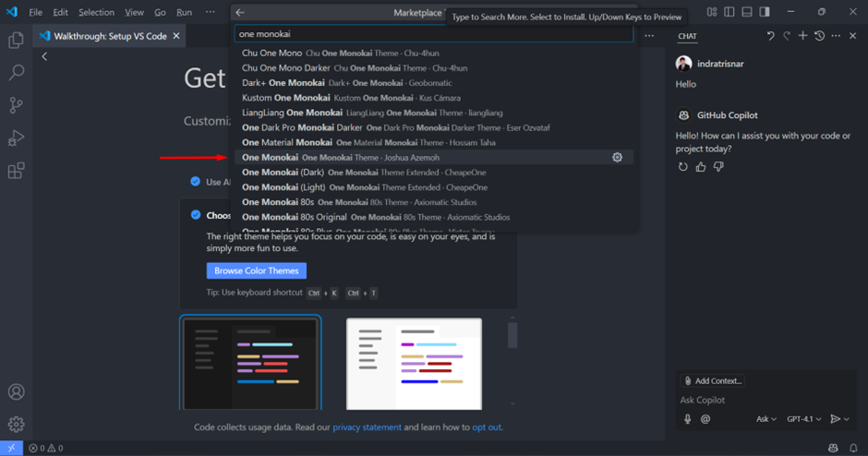Toggle the 'Choose your theme' step checkmark
This screenshot has width=868, height=456.
coord(196,215)
